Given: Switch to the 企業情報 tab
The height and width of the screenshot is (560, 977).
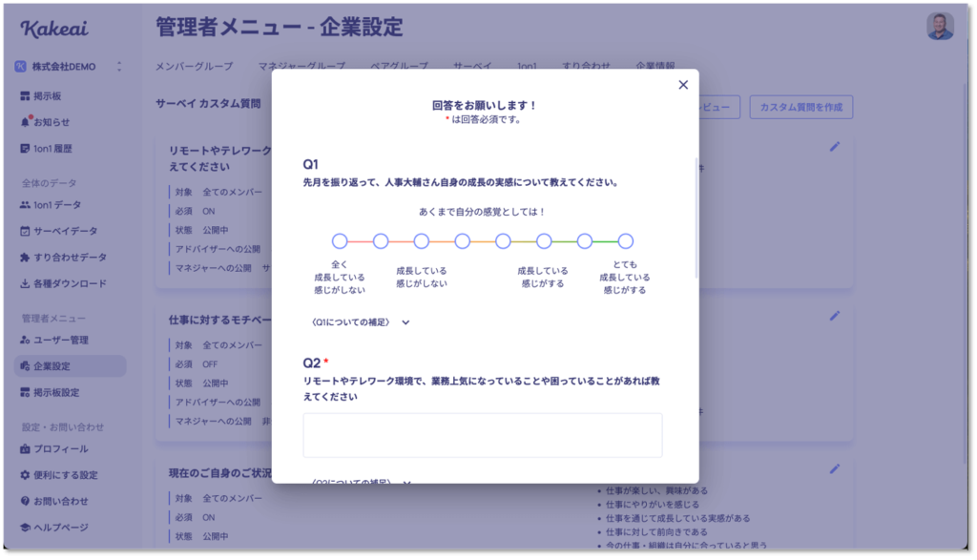Looking at the screenshot, I should point(655,66).
